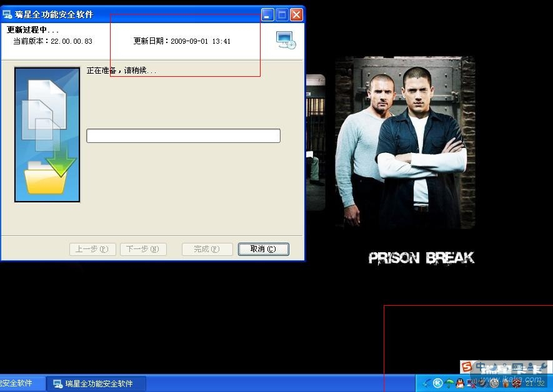Click the file download illustration in the update dialog
Image resolution: width=553 pixels, height=392 pixels.
pos(47,135)
